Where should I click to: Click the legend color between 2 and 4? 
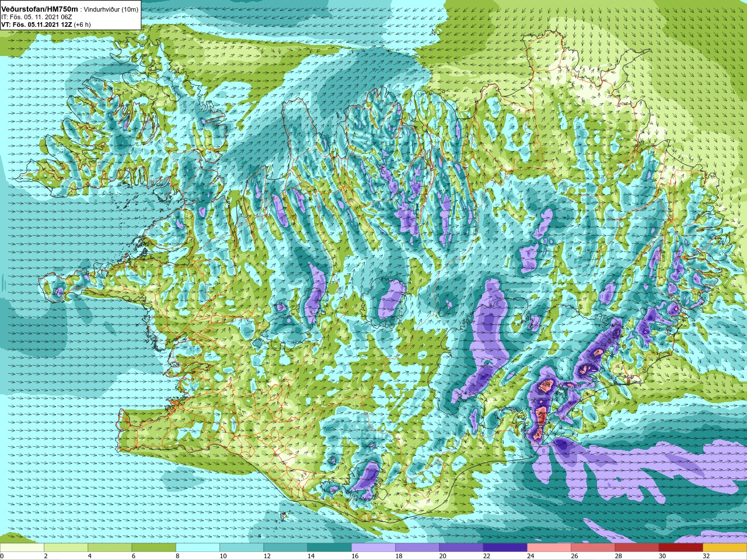[x=66, y=547]
